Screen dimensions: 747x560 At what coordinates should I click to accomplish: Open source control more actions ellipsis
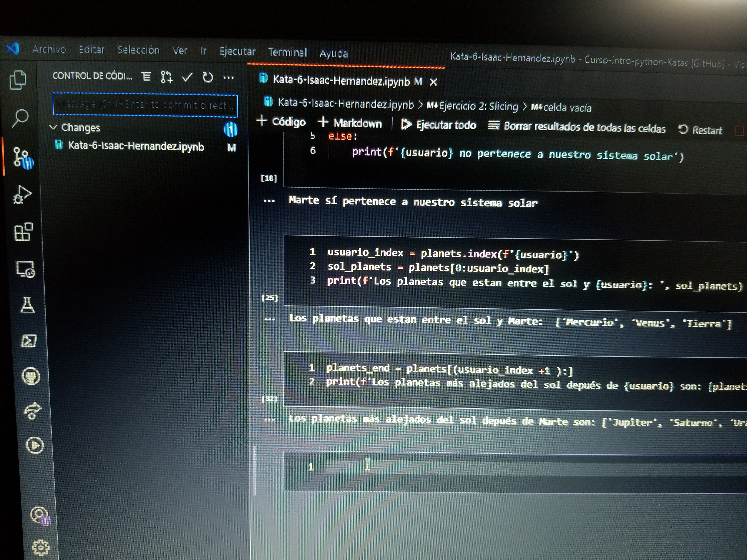pyautogui.click(x=229, y=78)
